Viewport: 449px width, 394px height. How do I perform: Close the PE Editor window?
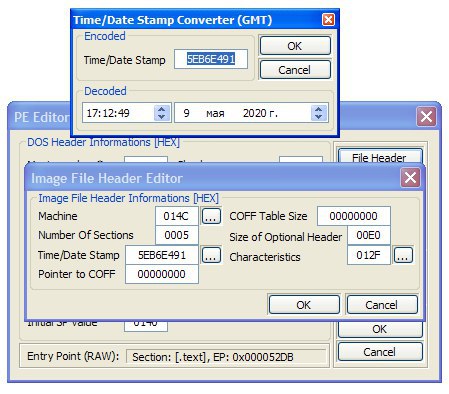click(427, 117)
